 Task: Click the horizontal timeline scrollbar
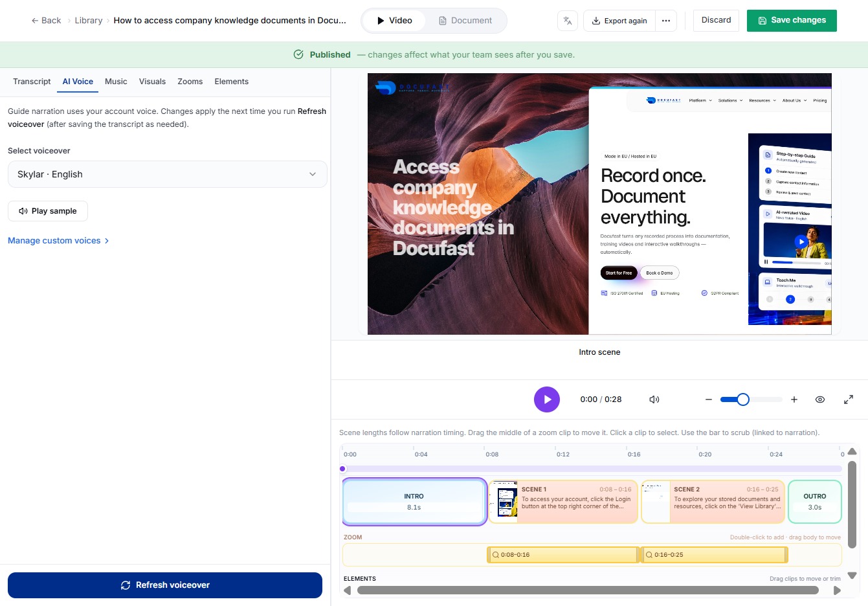(x=588, y=590)
